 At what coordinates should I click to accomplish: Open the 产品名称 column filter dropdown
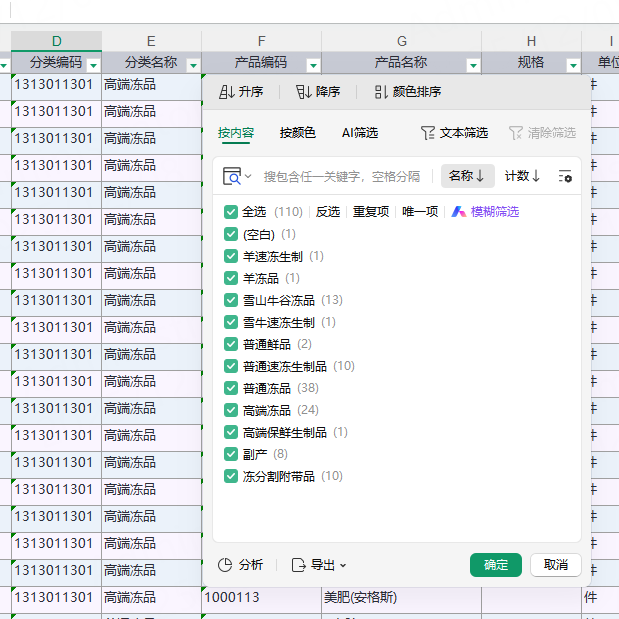(x=473, y=65)
